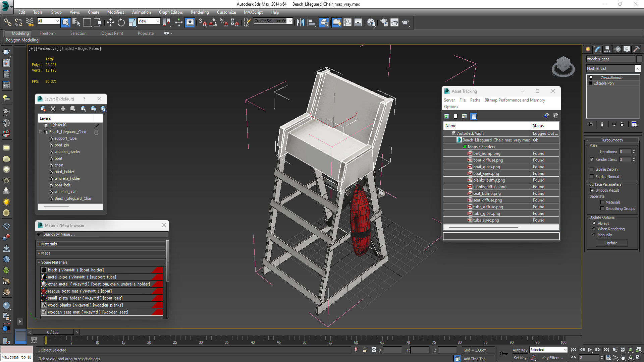Open the Rendering menu
Image resolution: width=644 pixels, height=362 pixels.
[x=200, y=12]
